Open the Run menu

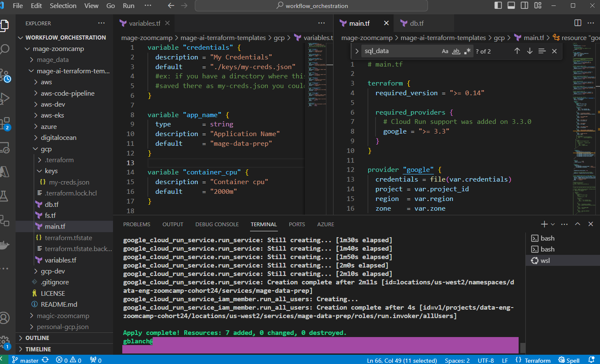pyautogui.click(x=129, y=6)
